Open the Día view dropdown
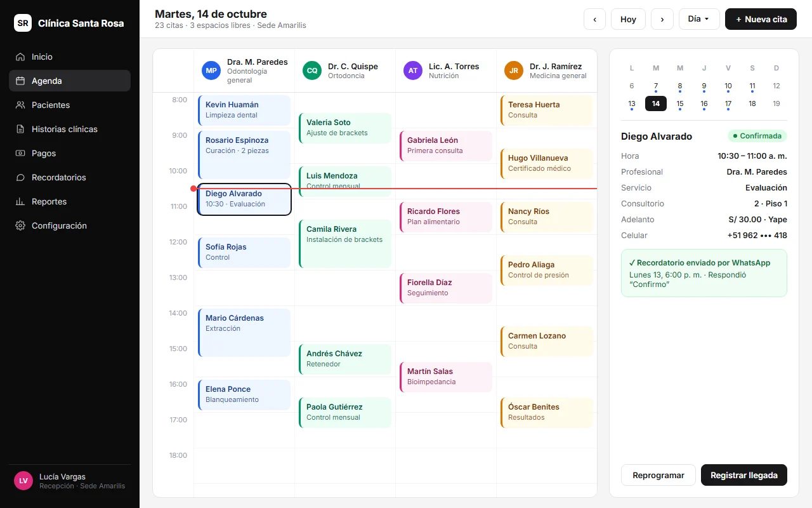The image size is (812, 508). click(x=699, y=19)
